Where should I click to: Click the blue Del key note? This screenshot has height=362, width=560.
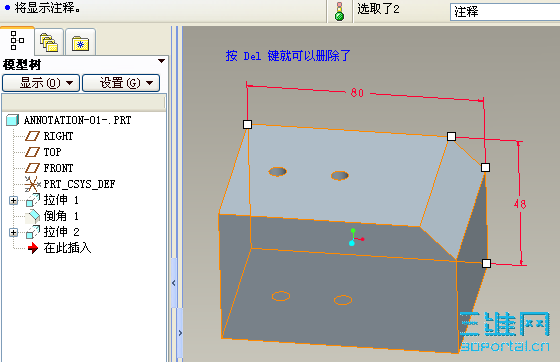(288, 56)
